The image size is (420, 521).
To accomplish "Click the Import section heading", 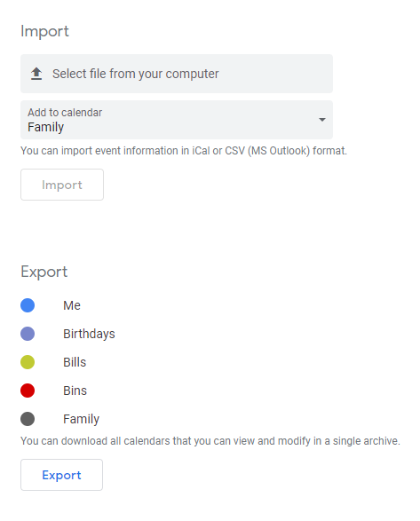I will 45,32.
